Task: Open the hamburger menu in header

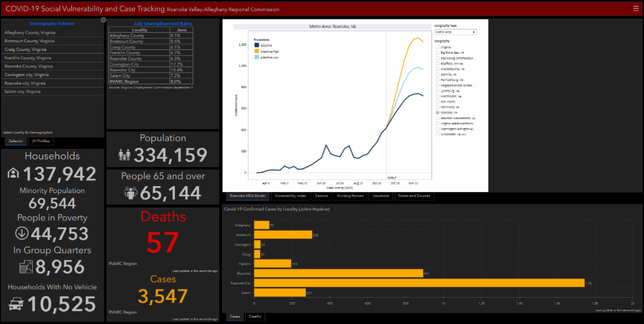Action: pyautogui.click(x=636, y=8)
